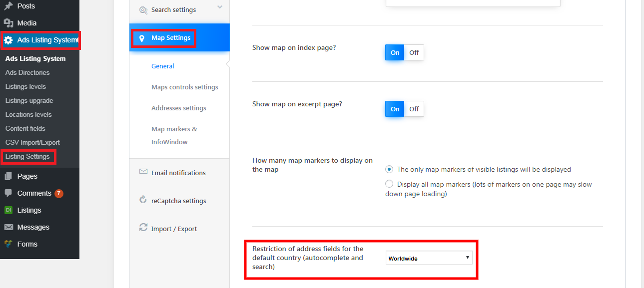The height and width of the screenshot is (288, 644).
Task: Click the green Listings icon
Action: click(8, 210)
